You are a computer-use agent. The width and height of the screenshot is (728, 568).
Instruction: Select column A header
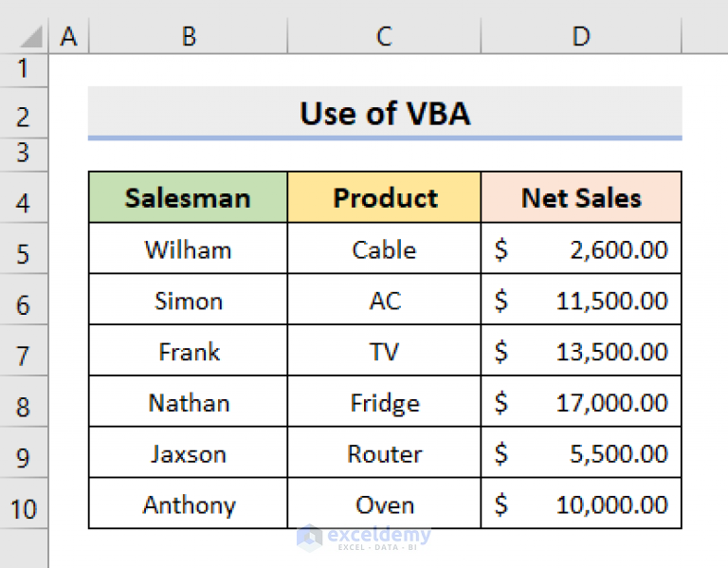coord(68,36)
